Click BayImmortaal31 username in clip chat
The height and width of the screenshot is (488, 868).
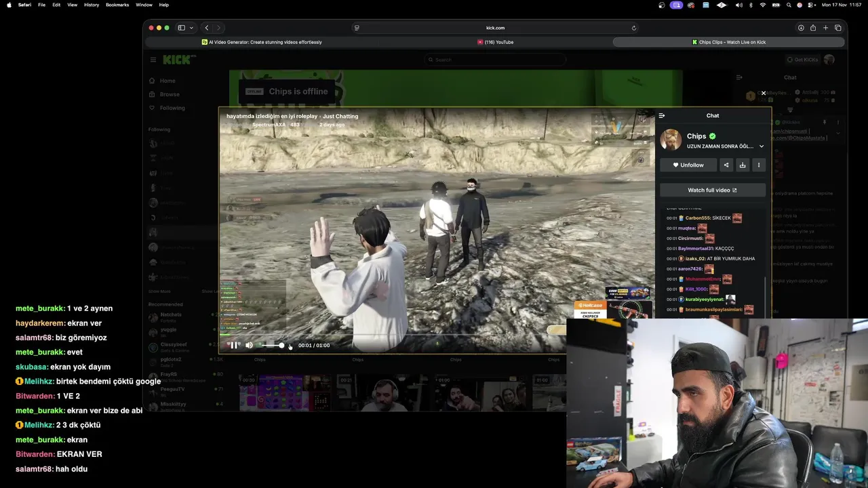(x=694, y=249)
